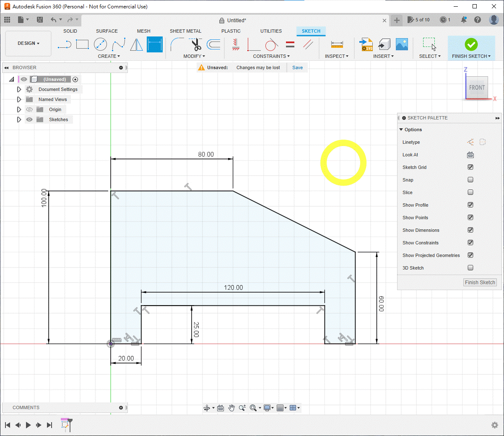Choose the Fillet tool in Modify
The height and width of the screenshot is (436, 504).
click(177, 44)
